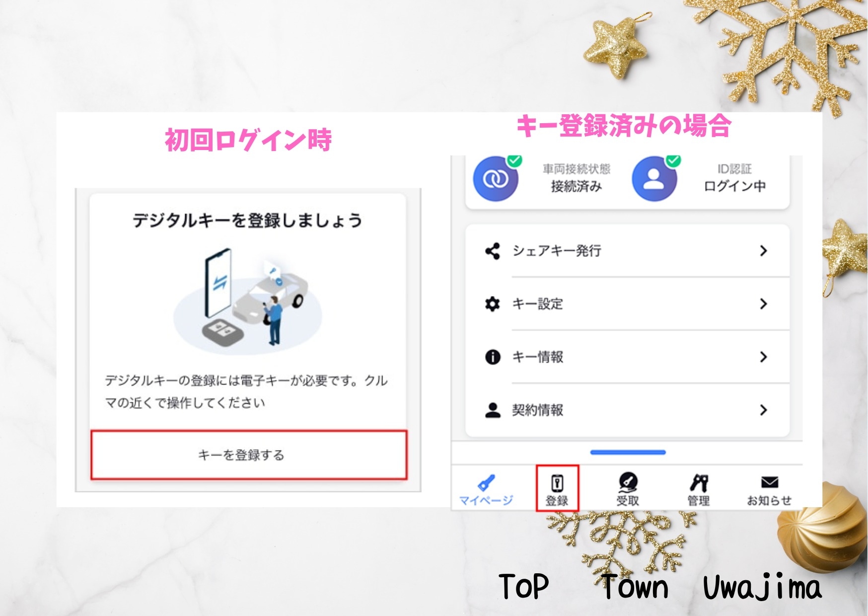This screenshot has width=868, height=616.
Task: Click the vehicle connection status link icon
Action: coord(496,179)
